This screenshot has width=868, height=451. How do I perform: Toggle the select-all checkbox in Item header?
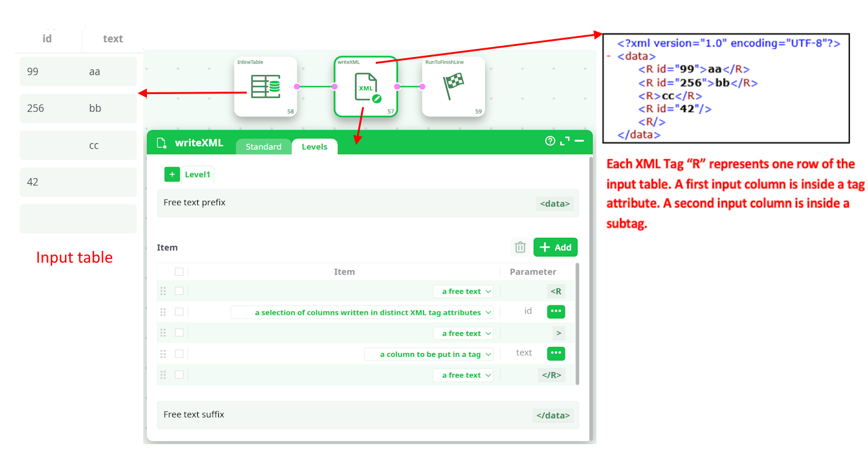[x=179, y=271]
